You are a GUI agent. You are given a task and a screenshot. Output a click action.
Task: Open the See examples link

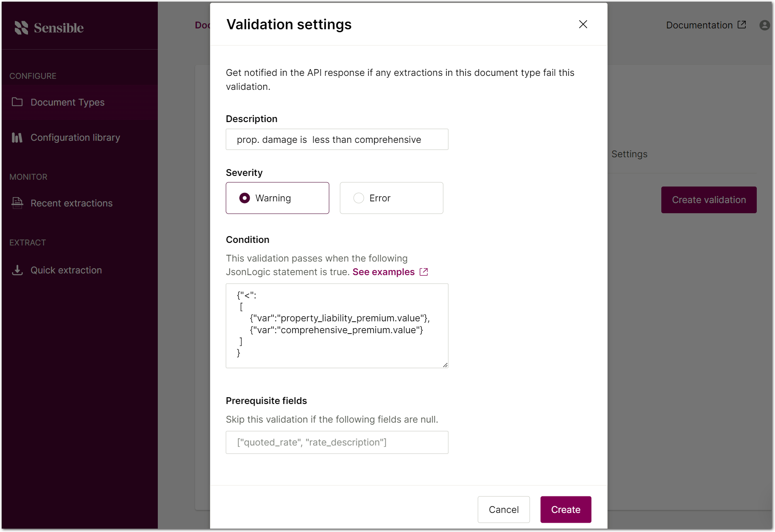[x=383, y=272]
